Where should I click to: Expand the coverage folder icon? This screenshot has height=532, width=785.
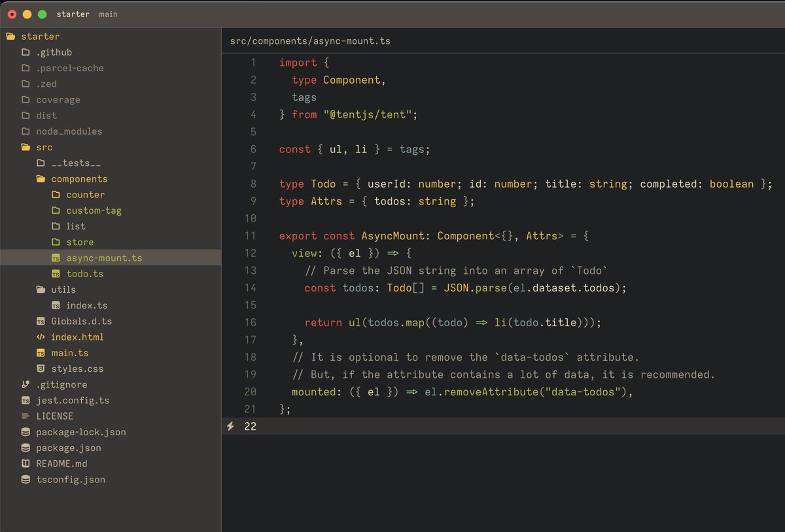pos(26,100)
